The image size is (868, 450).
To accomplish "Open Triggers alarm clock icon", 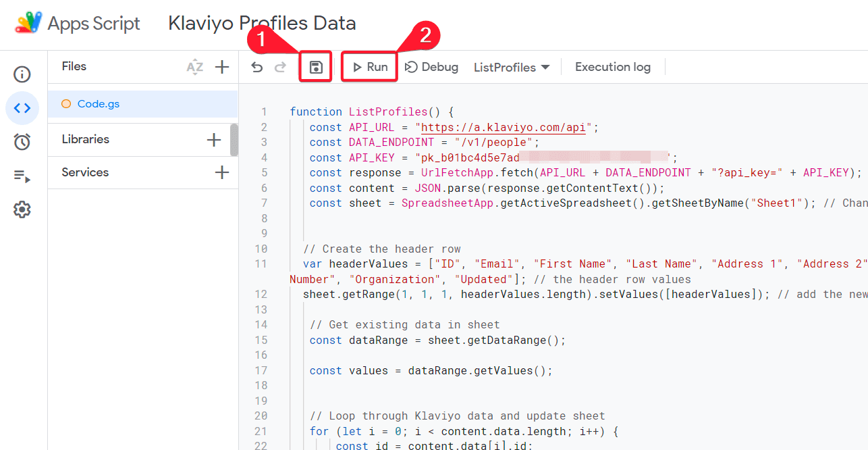I will pos(22,142).
